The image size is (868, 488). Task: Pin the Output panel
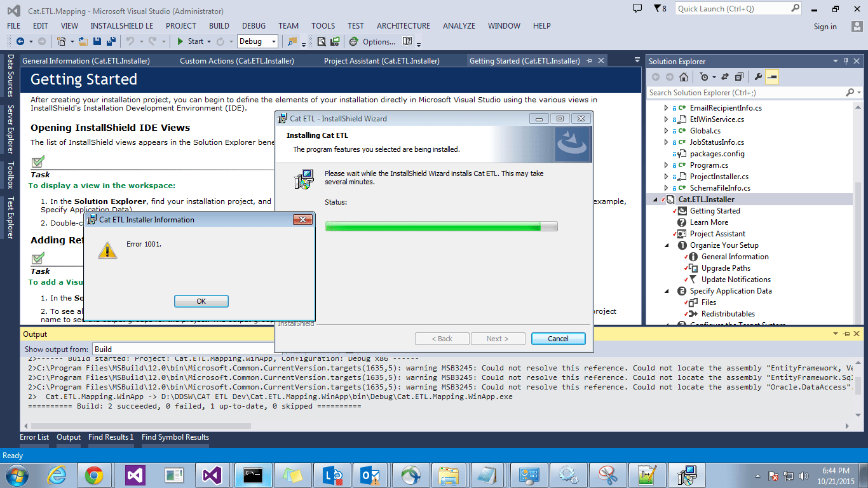pos(846,334)
